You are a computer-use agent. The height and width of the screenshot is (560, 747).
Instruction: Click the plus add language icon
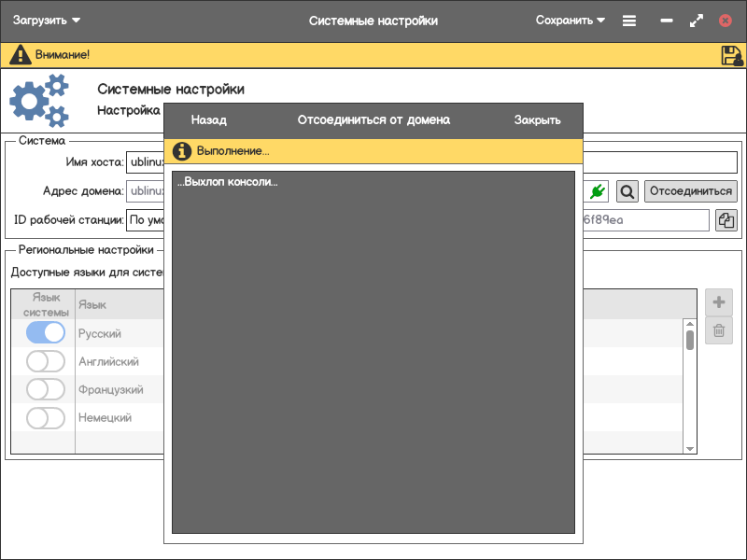719,302
